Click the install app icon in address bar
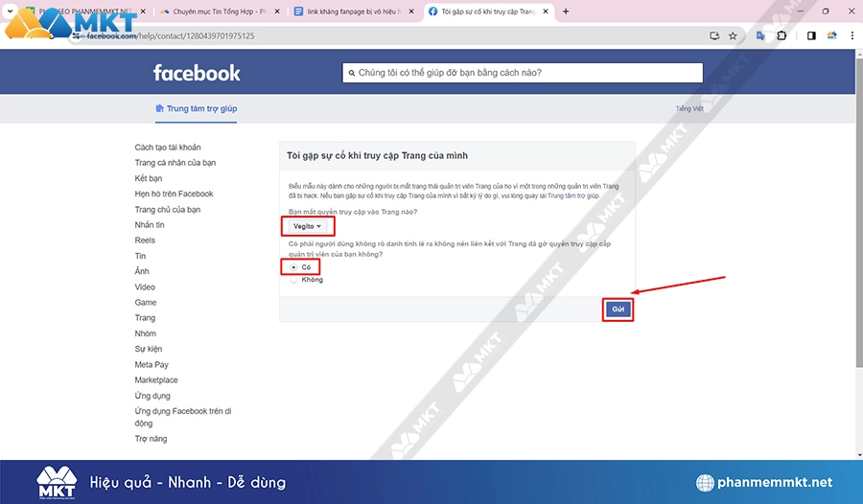The image size is (863, 504). coord(714,35)
